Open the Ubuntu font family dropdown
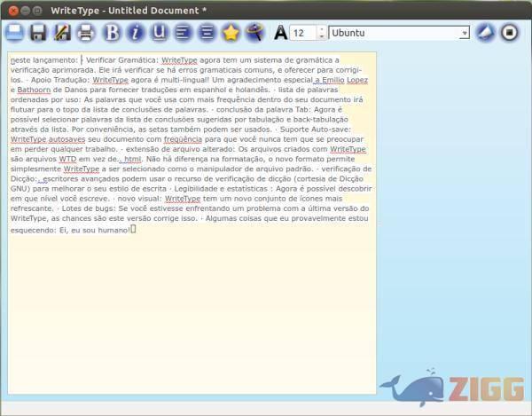 pyautogui.click(x=399, y=33)
